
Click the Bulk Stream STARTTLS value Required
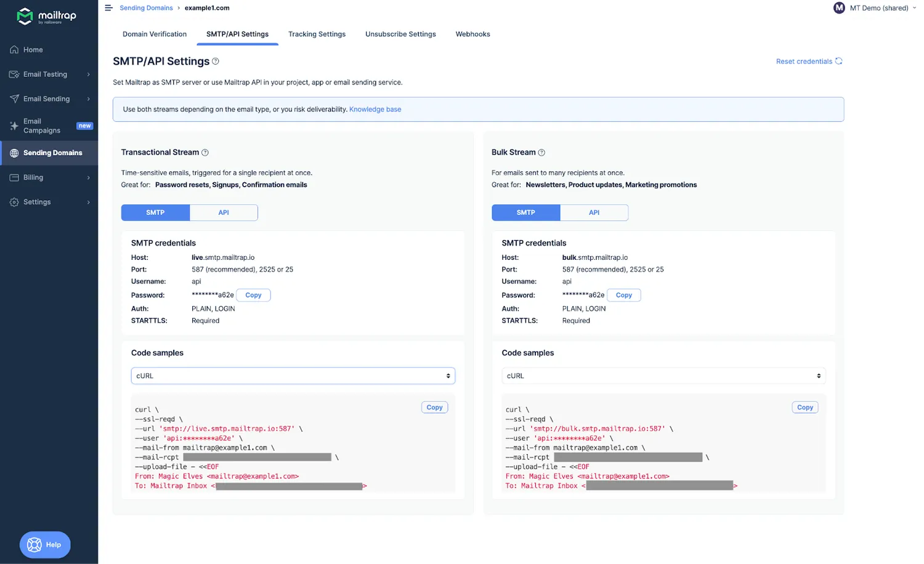tap(576, 321)
